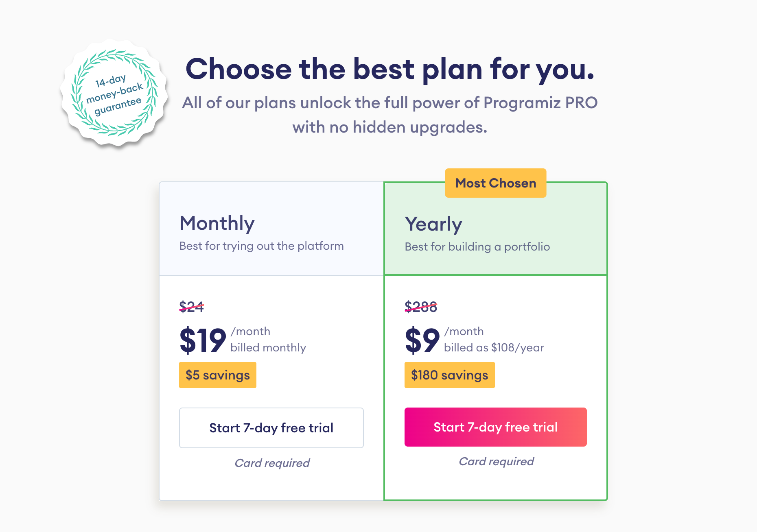The height and width of the screenshot is (532, 757).
Task: Start 7-day free trial for Monthly plan
Action: pyautogui.click(x=271, y=427)
